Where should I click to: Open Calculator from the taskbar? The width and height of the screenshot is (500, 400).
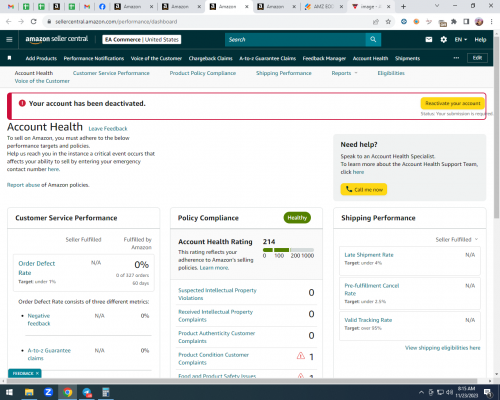(106, 392)
